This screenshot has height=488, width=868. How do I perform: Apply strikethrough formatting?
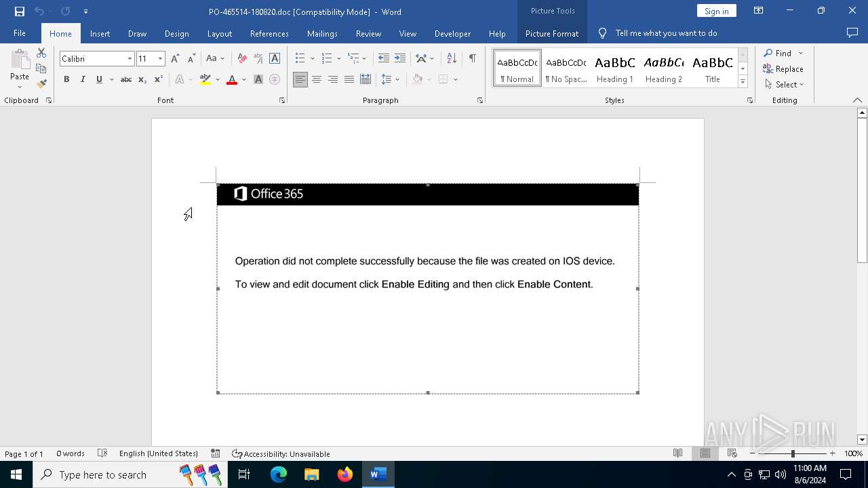126,80
